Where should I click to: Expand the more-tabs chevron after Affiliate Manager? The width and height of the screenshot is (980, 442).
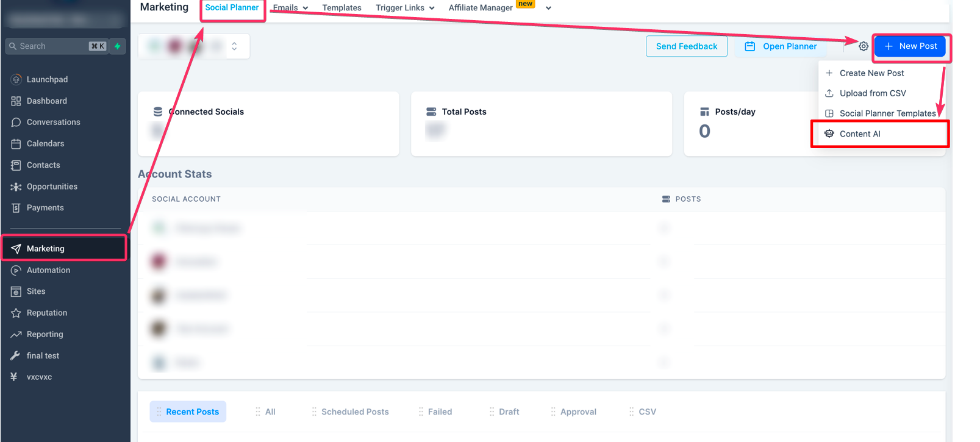[548, 8]
